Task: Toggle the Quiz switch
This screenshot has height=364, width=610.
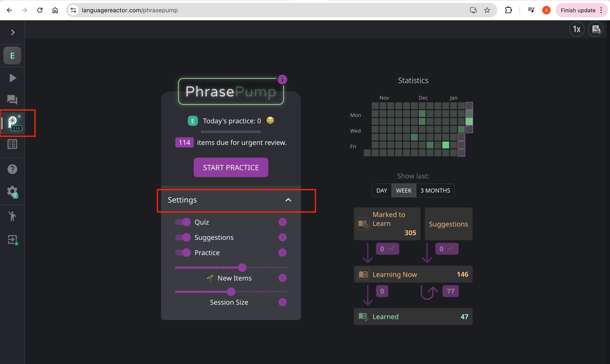Action: click(x=183, y=222)
